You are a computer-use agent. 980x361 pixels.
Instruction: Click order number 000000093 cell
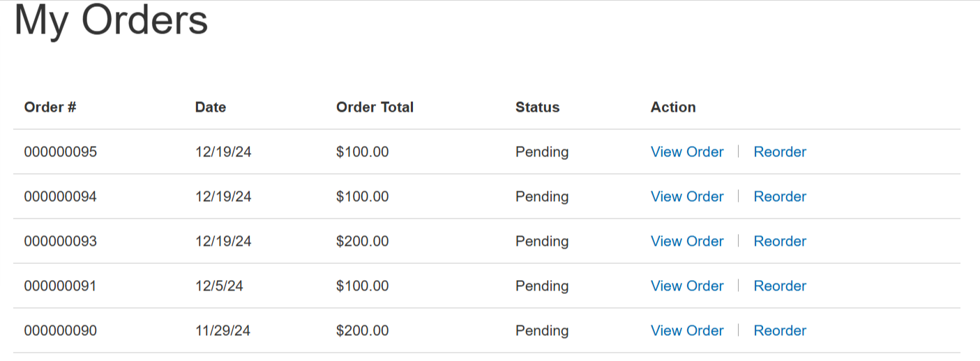pyautogui.click(x=61, y=241)
